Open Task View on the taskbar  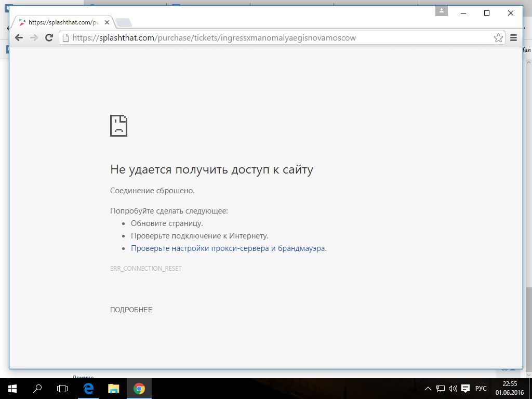click(x=62, y=389)
